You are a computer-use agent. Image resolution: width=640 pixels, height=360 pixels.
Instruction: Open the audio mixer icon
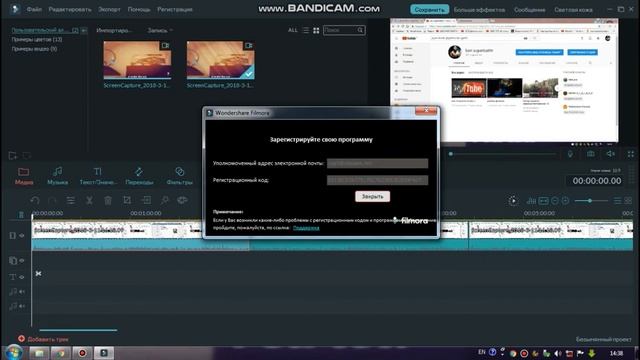tap(531, 200)
